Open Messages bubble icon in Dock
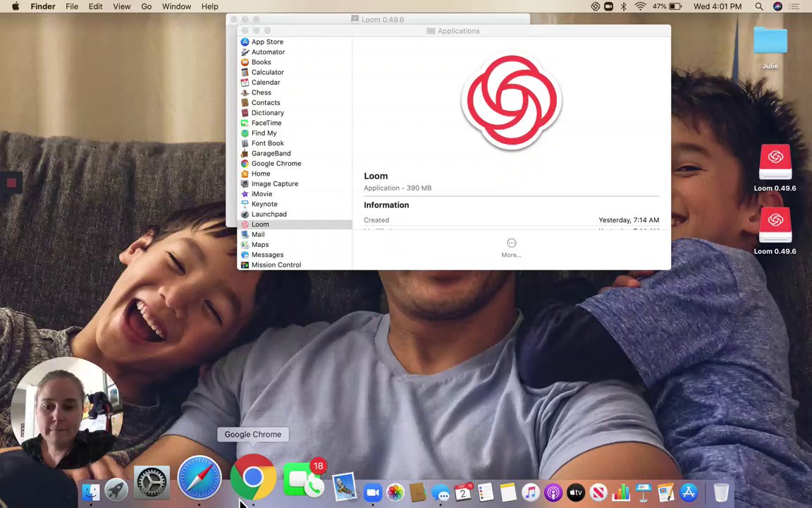Screen dimensions: 812x508 click(440, 492)
